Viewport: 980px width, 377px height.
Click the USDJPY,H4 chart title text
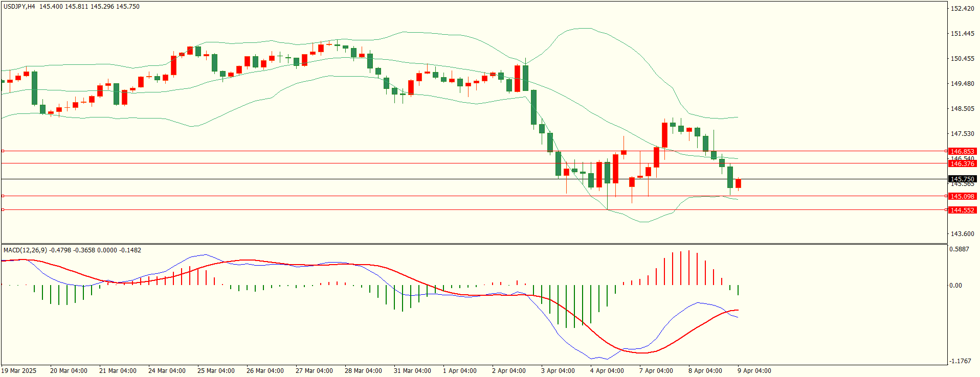(x=19, y=7)
